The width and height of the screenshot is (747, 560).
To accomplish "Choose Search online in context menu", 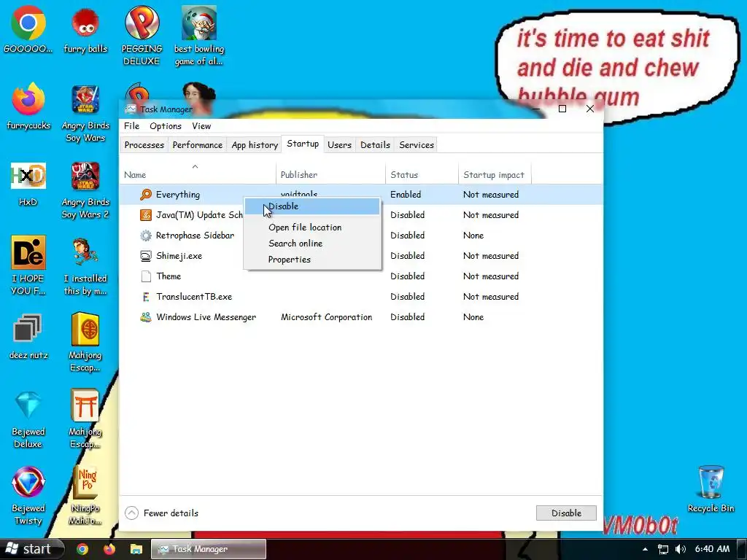I will point(312,244).
